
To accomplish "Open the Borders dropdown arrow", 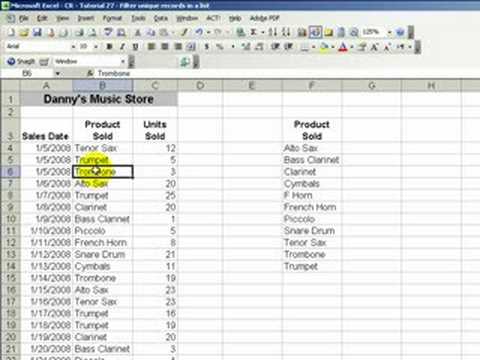I will pyautogui.click(x=314, y=47).
